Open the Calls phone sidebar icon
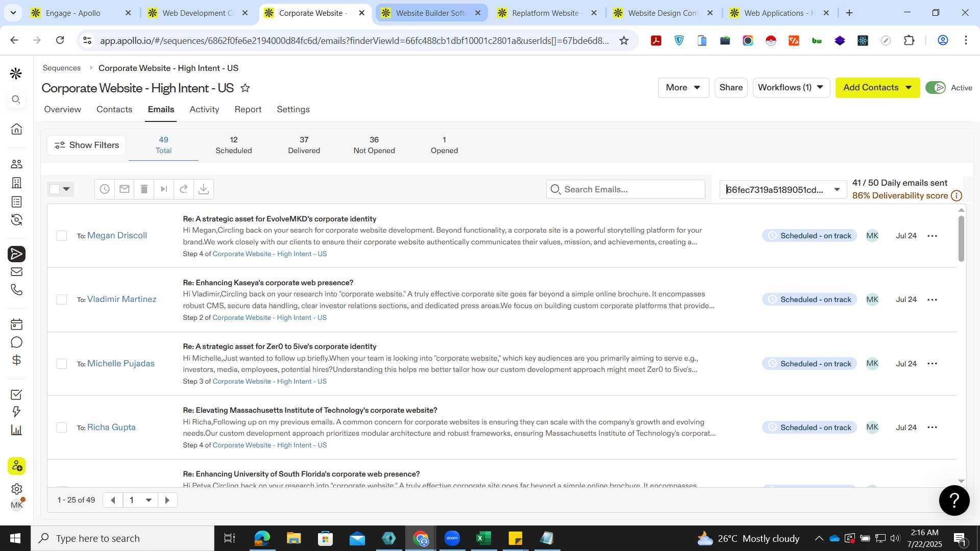This screenshot has width=980, height=551. (x=16, y=290)
